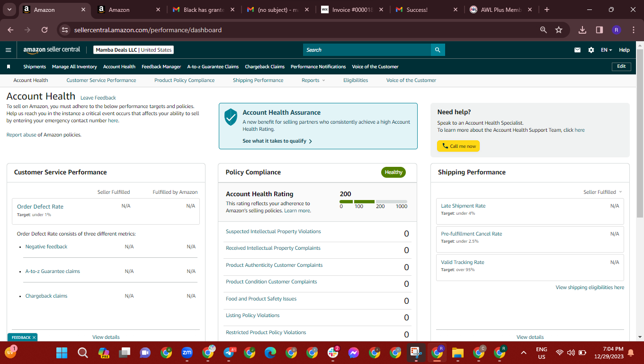Click the browser address bar URL
644x364 pixels.
point(148,30)
